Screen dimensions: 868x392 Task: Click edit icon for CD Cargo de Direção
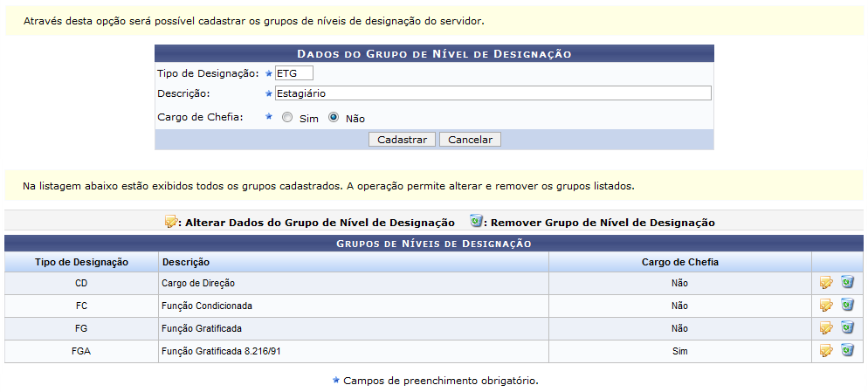825,283
